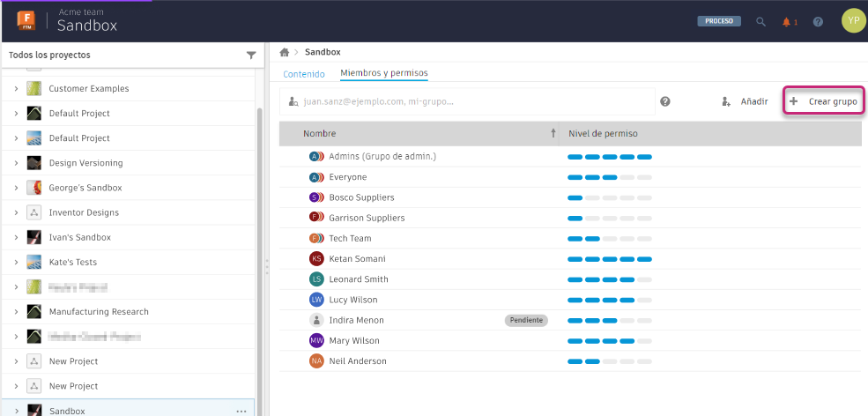Click the KS avatar of Ketan Somani
This screenshot has height=416, width=868.
click(x=316, y=259)
